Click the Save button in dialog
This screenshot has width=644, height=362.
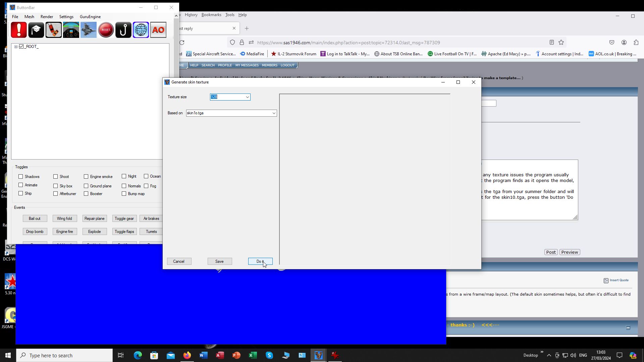[219, 261]
